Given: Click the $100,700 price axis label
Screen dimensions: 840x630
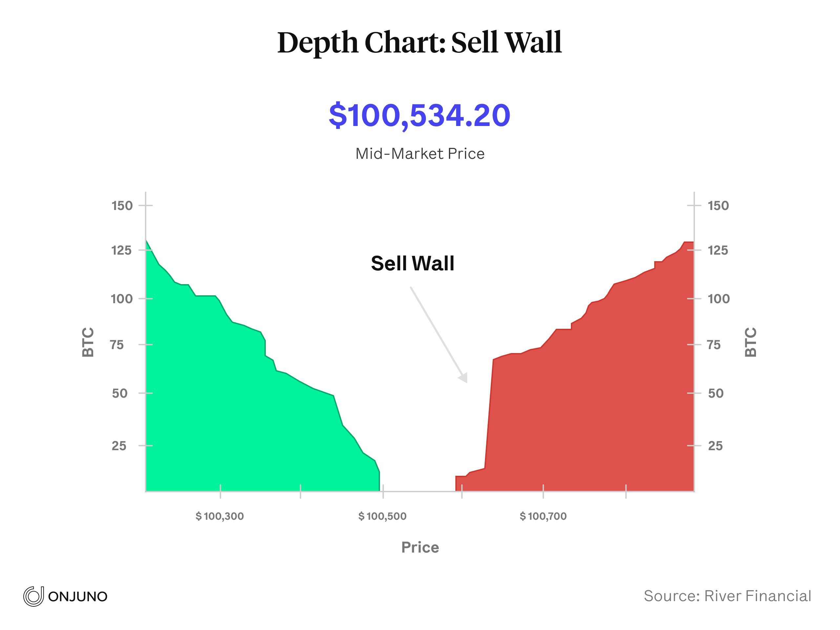Looking at the screenshot, I should tap(543, 516).
